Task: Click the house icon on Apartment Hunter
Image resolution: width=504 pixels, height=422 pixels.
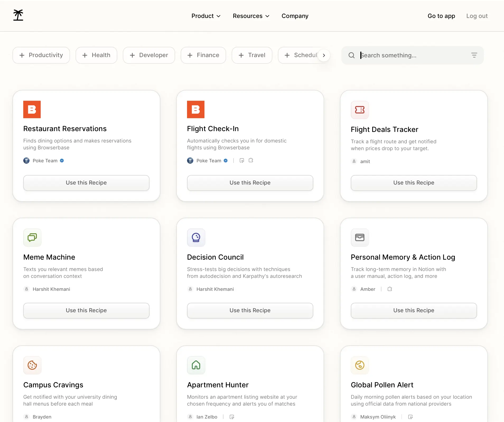Action: coord(196,365)
